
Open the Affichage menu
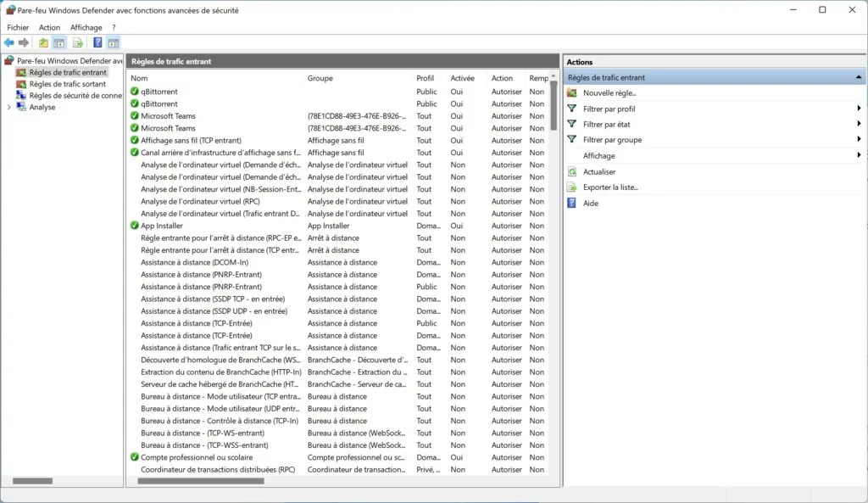[86, 26]
